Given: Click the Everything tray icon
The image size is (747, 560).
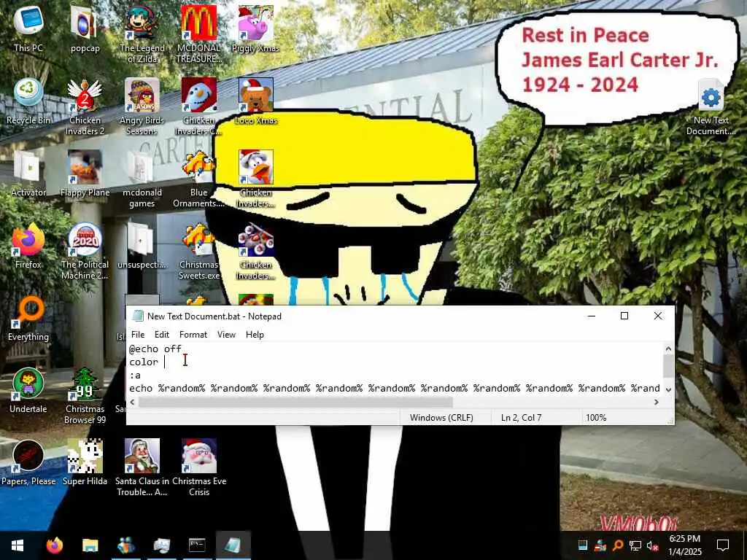Looking at the screenshot, I should 618,545.
